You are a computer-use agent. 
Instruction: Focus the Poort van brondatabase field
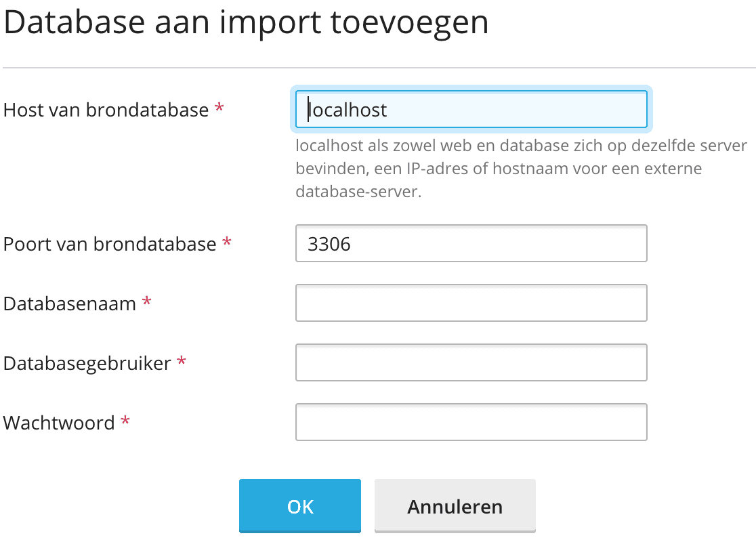471,243
